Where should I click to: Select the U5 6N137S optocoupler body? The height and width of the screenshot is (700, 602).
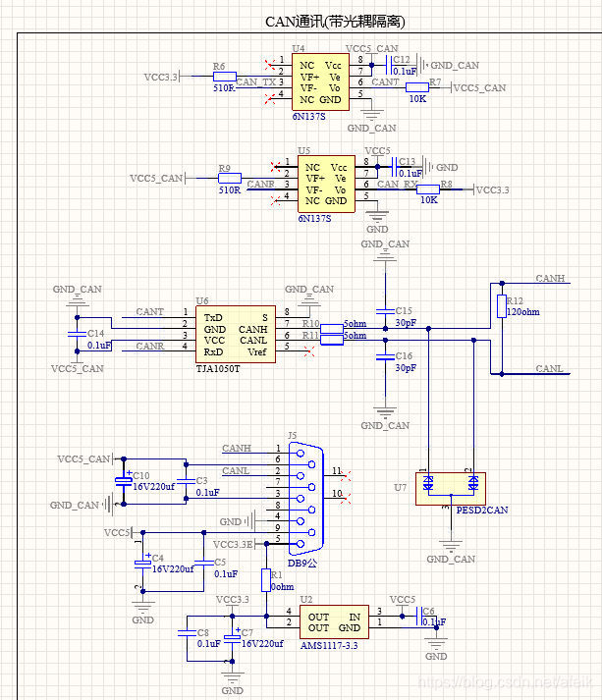(326, 184)
